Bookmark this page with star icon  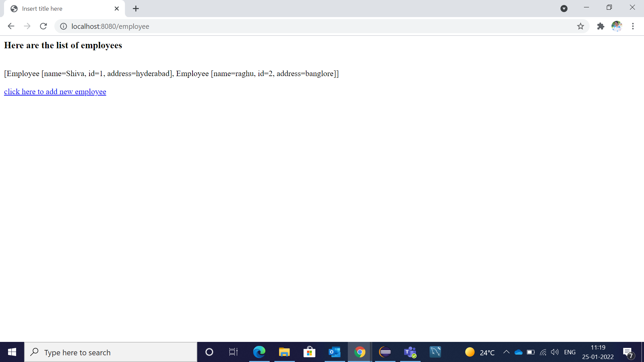point(581,26)
